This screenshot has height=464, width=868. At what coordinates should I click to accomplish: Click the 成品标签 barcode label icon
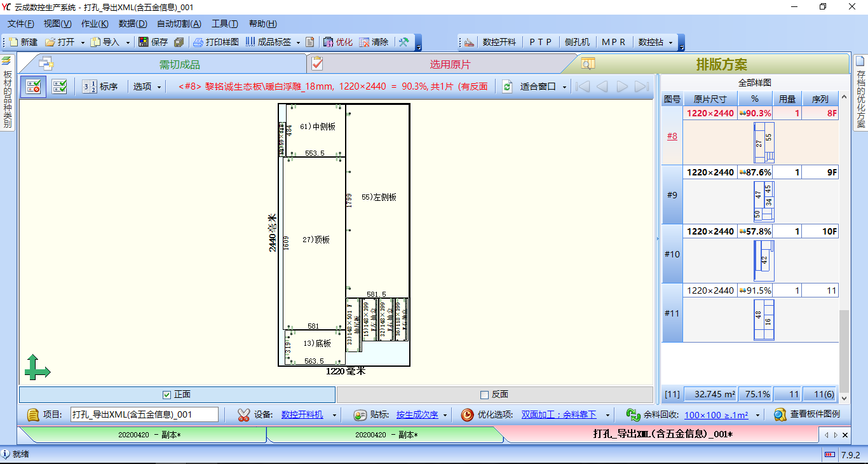(x=250, y=42)
